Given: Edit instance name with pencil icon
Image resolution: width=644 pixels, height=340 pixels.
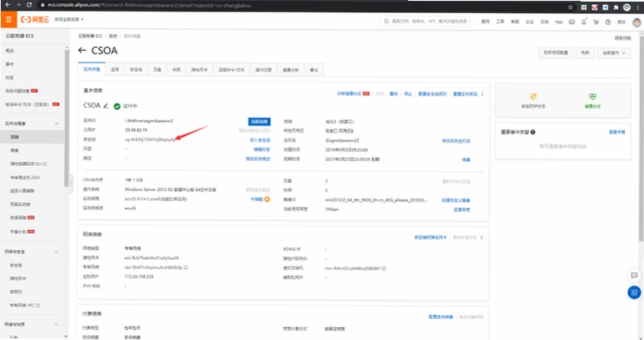Looking at the screenshot, I should click(x=105, y=106).
